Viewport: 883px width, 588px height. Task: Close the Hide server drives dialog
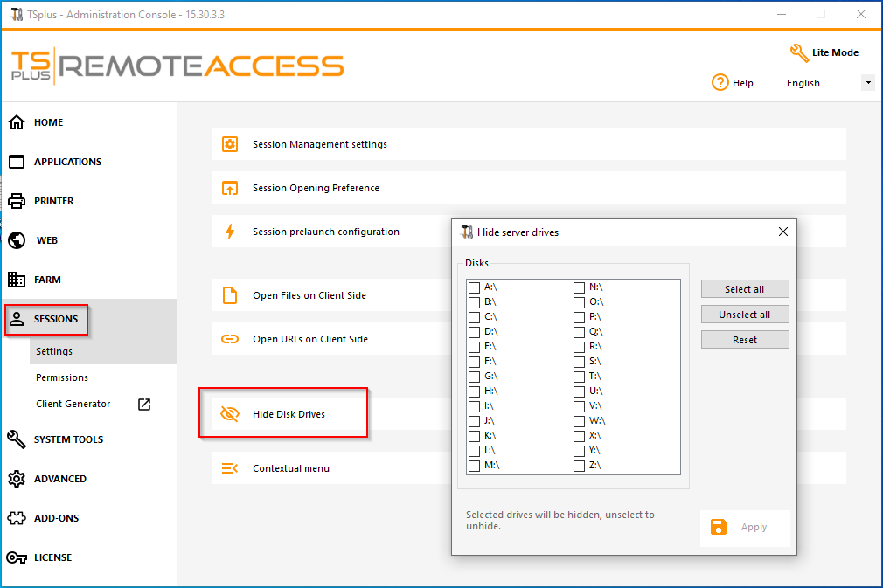pyautogui.click(x=782, y=232)
